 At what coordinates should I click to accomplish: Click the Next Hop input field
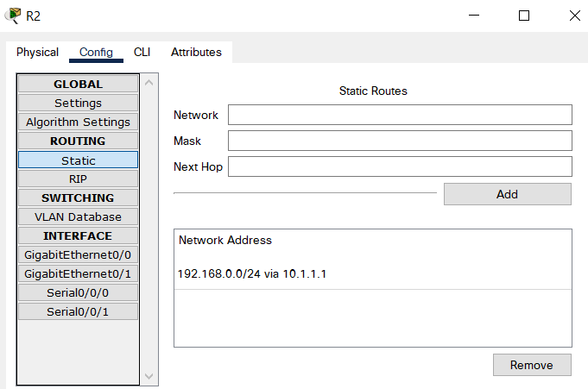(400, 166)
